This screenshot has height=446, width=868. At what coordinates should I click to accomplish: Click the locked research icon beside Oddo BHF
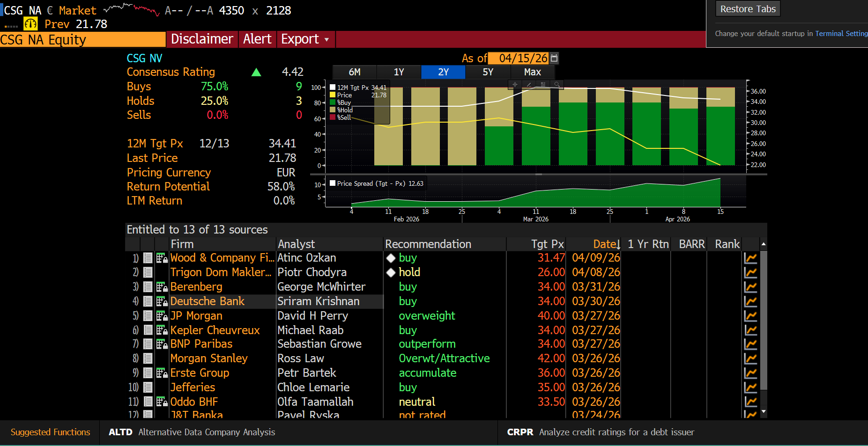(x=162, y=402)
